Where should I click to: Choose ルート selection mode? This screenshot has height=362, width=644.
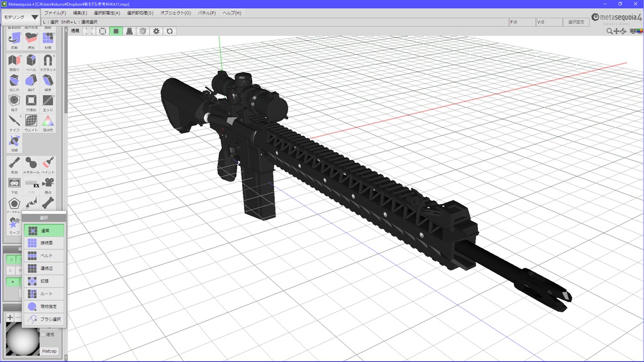pos(44,294)
